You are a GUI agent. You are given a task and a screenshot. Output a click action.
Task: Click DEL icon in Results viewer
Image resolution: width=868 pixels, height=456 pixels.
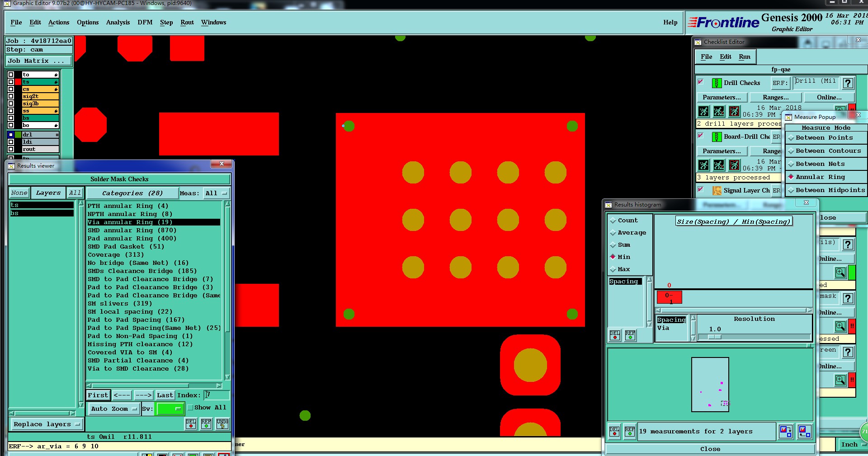tap(191, 423)
